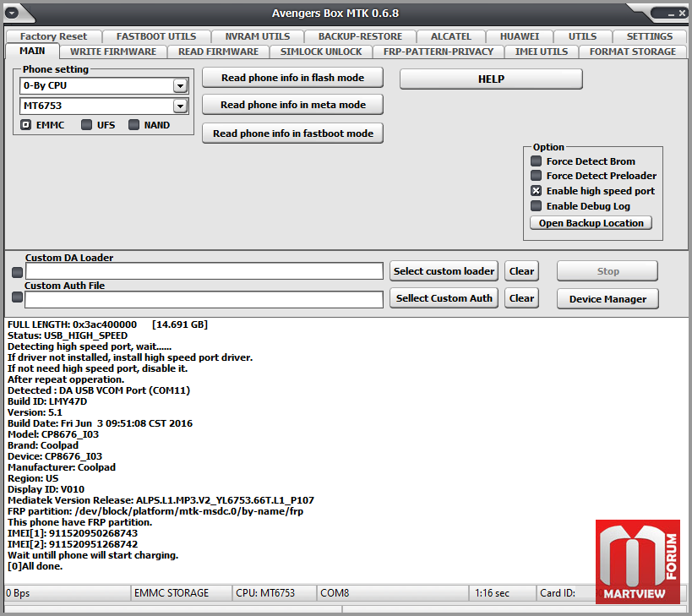Enable Force Detect Brom option
Image resolution: width=692 pixels, height=616 pixels.
click(x=536, y=161)
